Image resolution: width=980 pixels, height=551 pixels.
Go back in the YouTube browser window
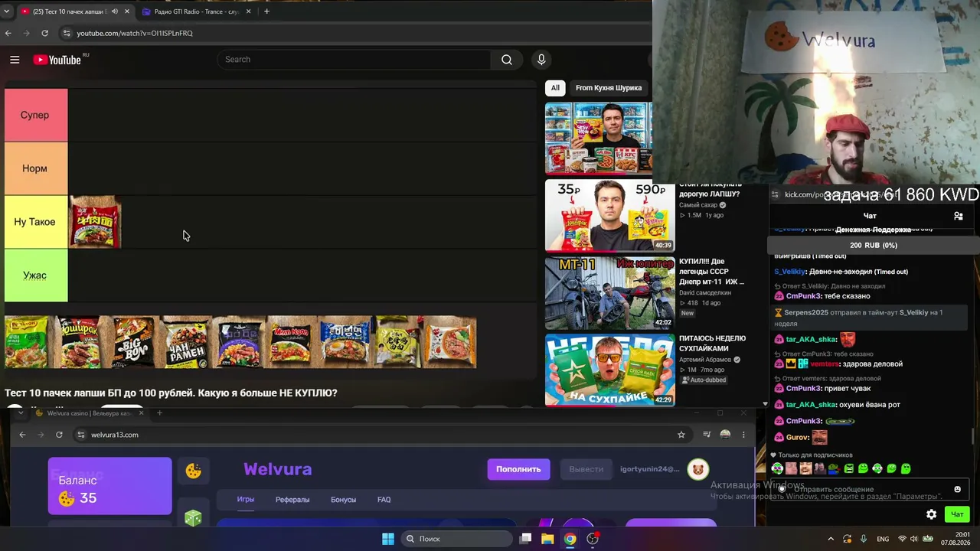[8, 33]
